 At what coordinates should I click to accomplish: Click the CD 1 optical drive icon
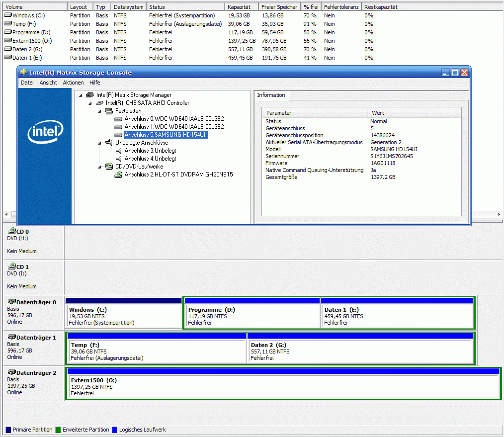(x=12, y=266)
